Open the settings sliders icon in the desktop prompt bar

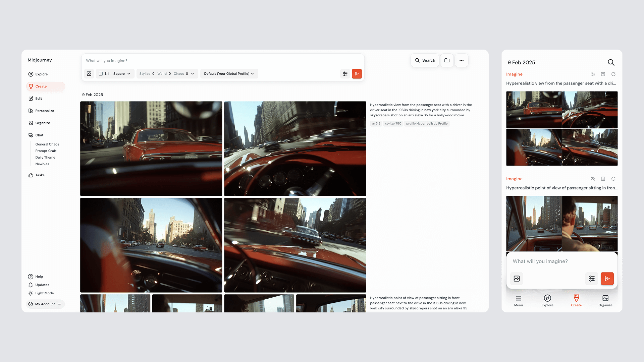345,74
